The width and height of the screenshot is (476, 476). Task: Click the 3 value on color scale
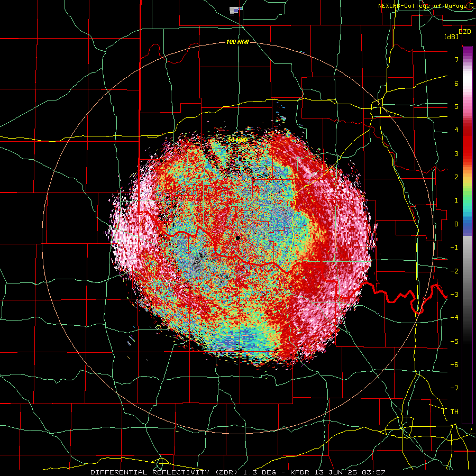pyautogui.click(x=456, y=153)
